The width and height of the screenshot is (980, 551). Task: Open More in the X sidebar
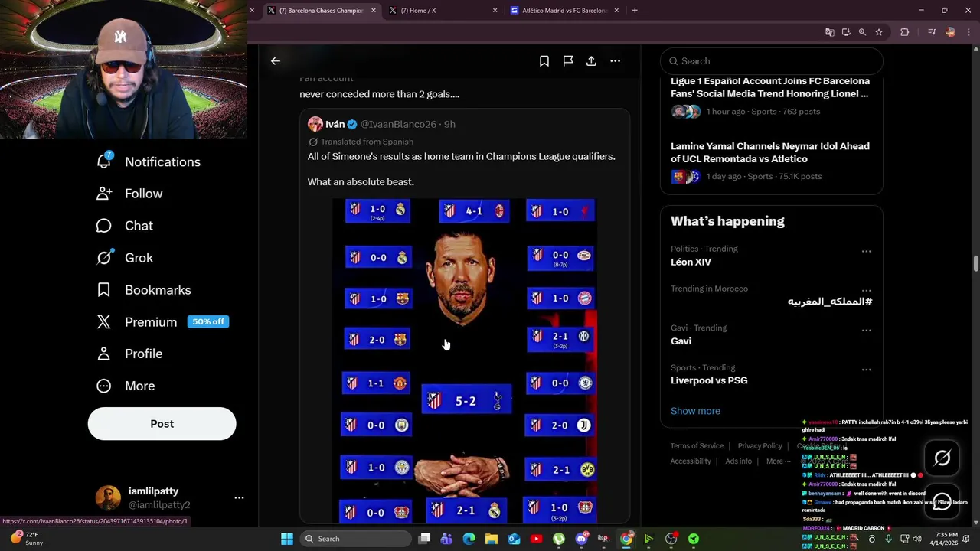(126, 386)
